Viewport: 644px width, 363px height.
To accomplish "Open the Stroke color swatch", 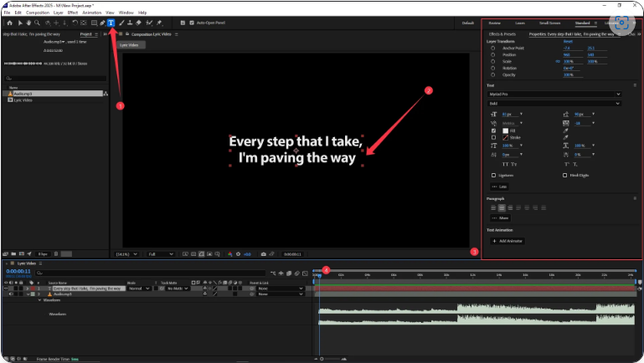I will 506,137.
